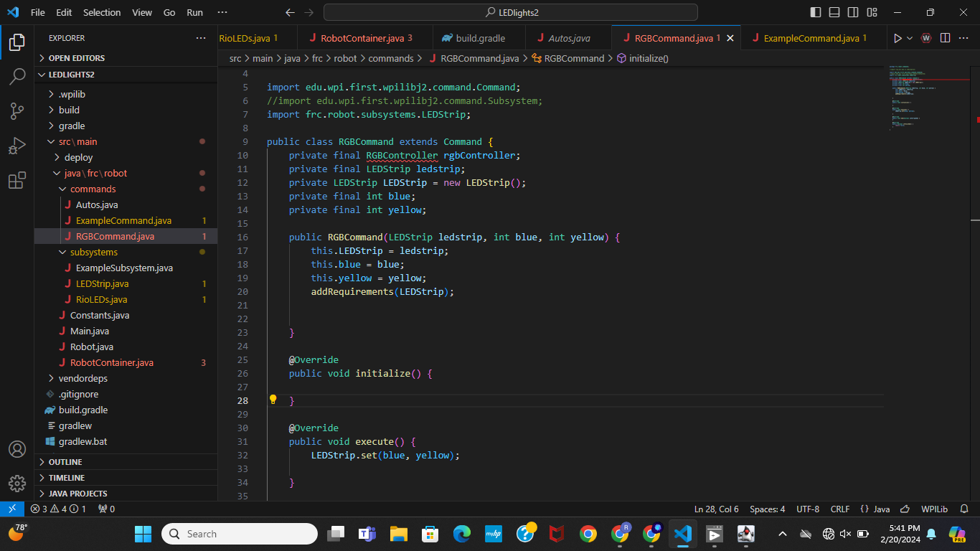Change indentation via Spaces: 4

[x=767, y=509]
